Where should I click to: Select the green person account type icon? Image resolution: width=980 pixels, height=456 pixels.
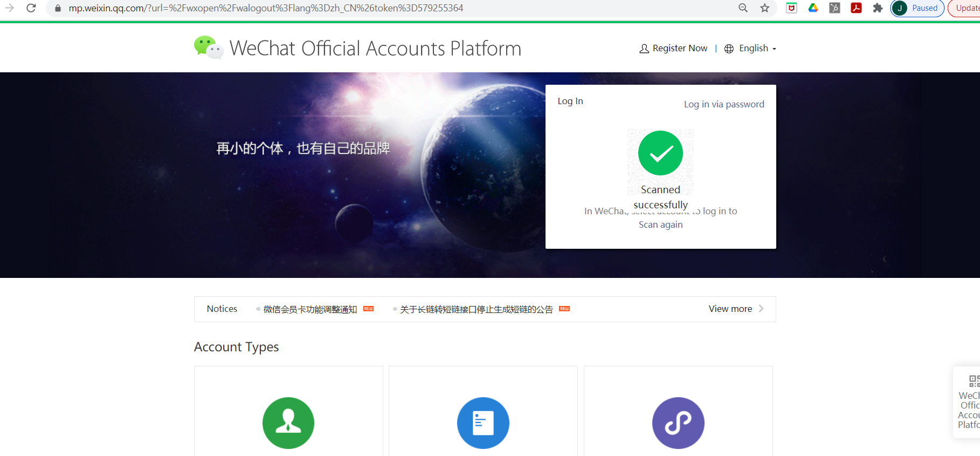pyautogui.click(x=288, y=423)
